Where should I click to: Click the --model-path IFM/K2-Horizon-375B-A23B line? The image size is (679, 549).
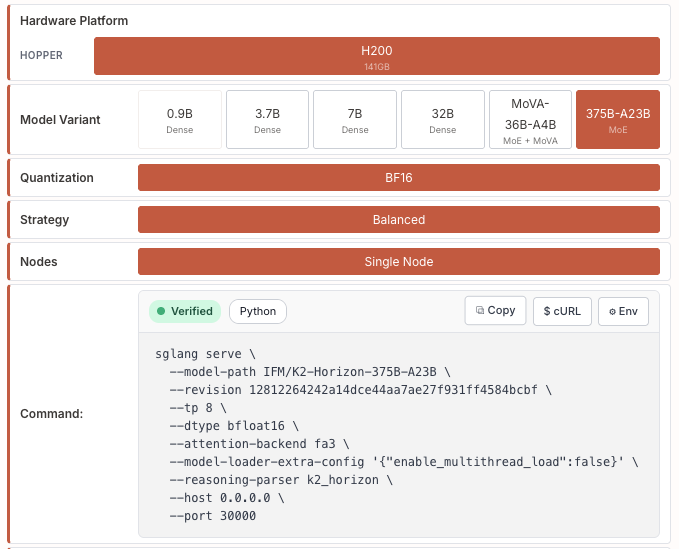click(310, 372)
